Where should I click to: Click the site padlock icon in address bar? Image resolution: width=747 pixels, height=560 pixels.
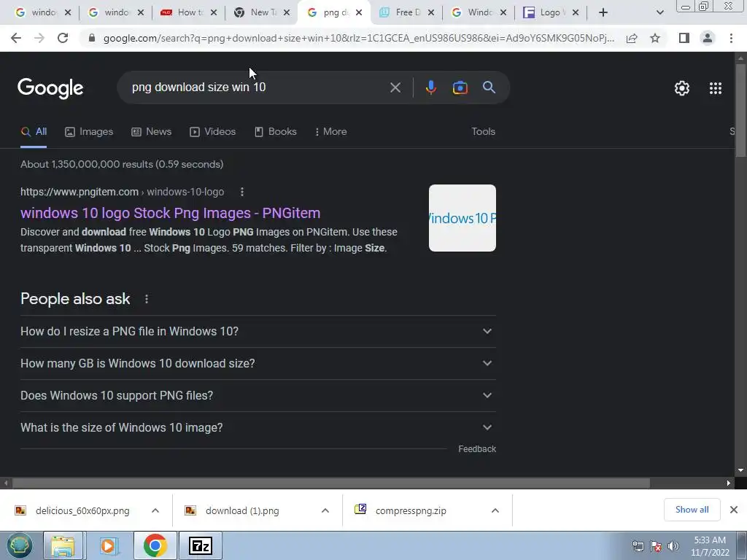click(x=92, y=38)
